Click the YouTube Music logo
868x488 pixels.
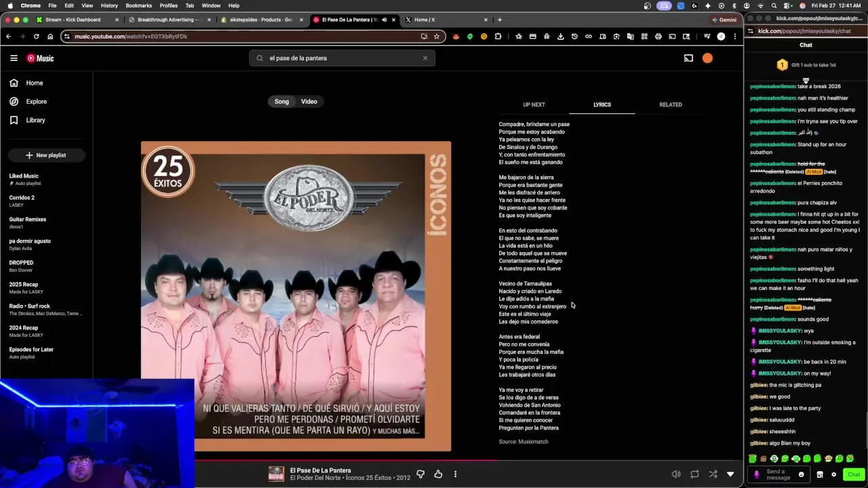[x=40, y=58]
